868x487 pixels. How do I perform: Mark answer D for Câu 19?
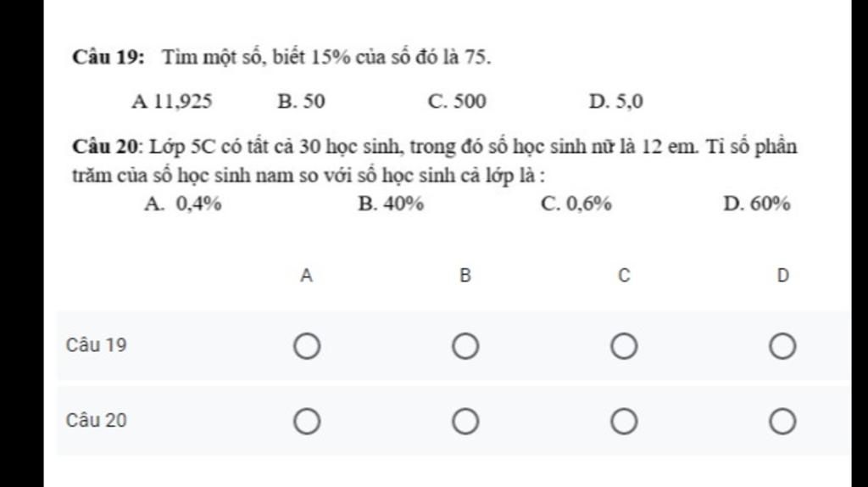(x=782, y=346)
